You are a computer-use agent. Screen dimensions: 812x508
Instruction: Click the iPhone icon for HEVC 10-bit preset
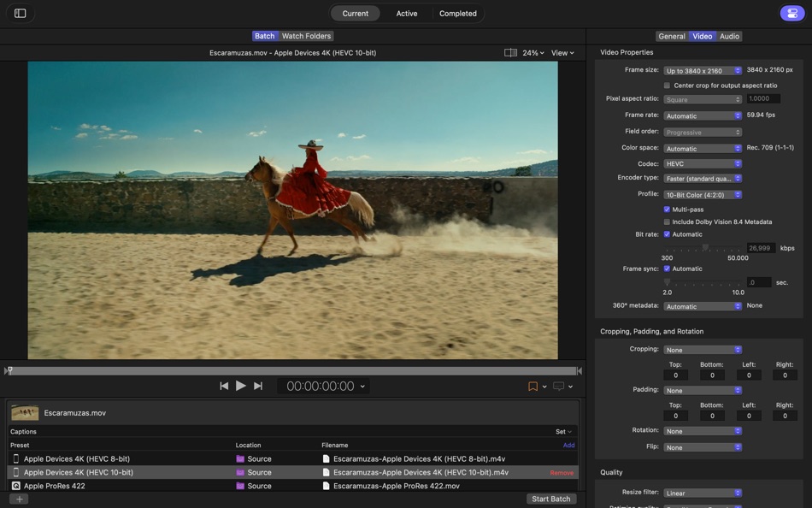click(x=16, y=472)
